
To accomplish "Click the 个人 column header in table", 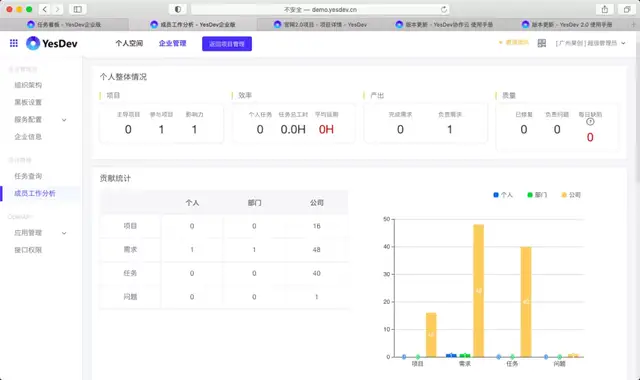I will (192, 203).
